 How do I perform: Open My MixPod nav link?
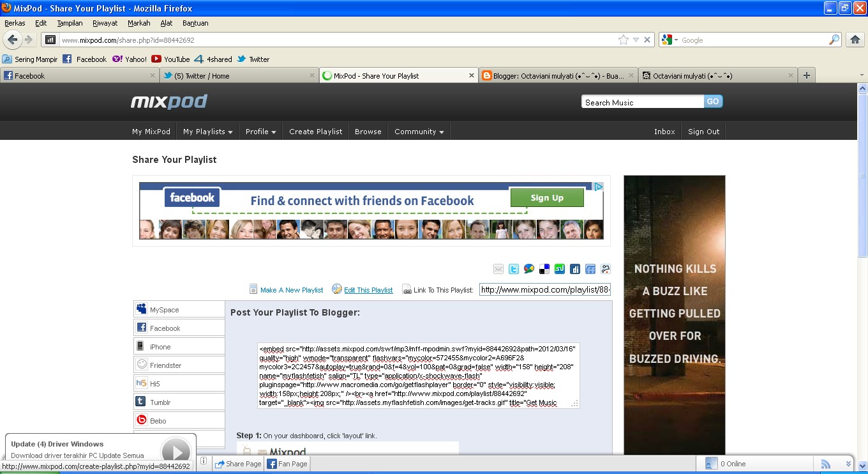(x=151, y=132)
